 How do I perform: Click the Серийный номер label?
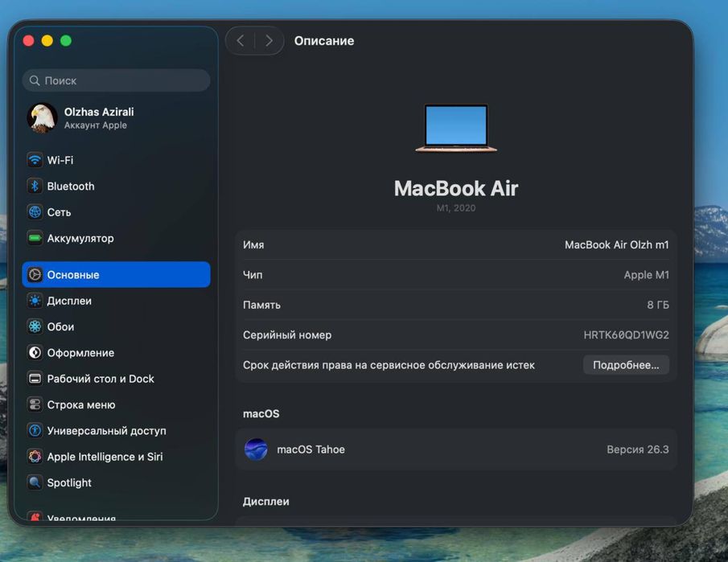(x=287, y=334)
